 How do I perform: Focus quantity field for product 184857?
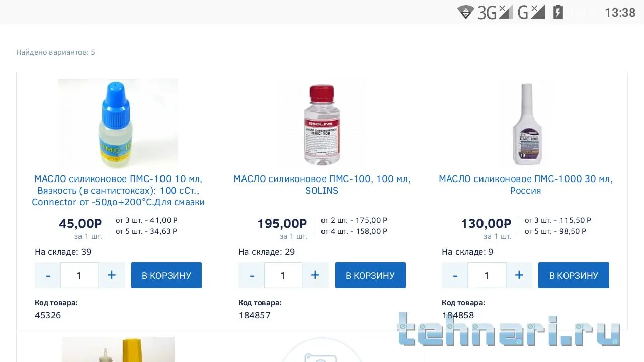tap(283, 275)
